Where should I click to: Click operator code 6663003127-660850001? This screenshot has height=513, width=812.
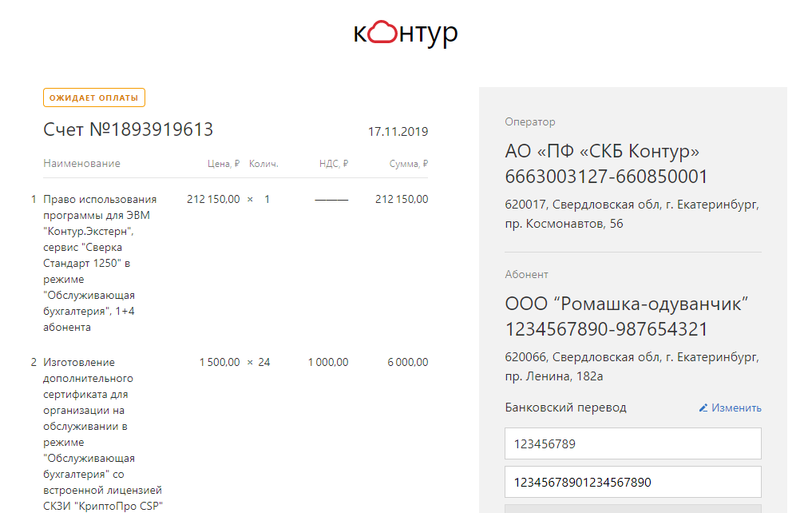pos(606,177)
